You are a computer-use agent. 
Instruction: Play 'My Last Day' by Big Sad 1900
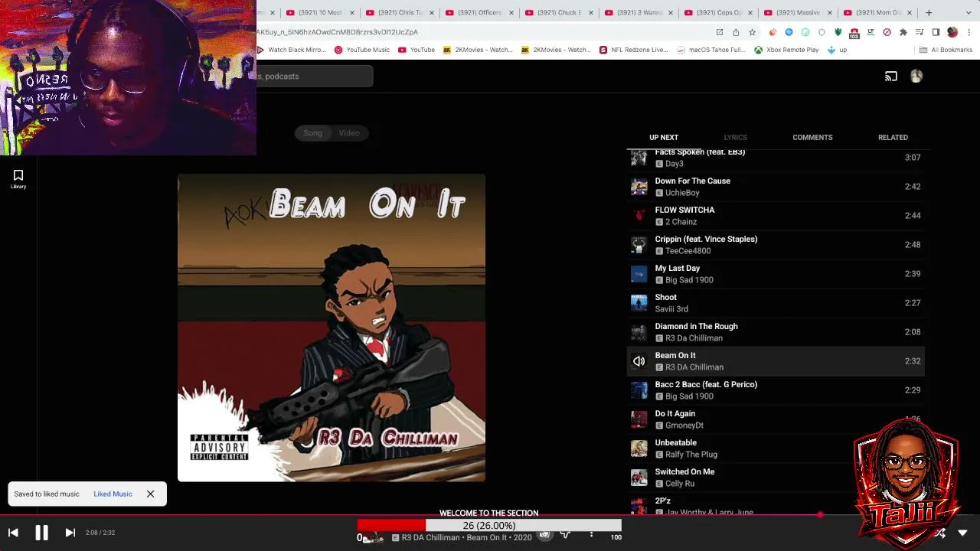coord(776,274)
